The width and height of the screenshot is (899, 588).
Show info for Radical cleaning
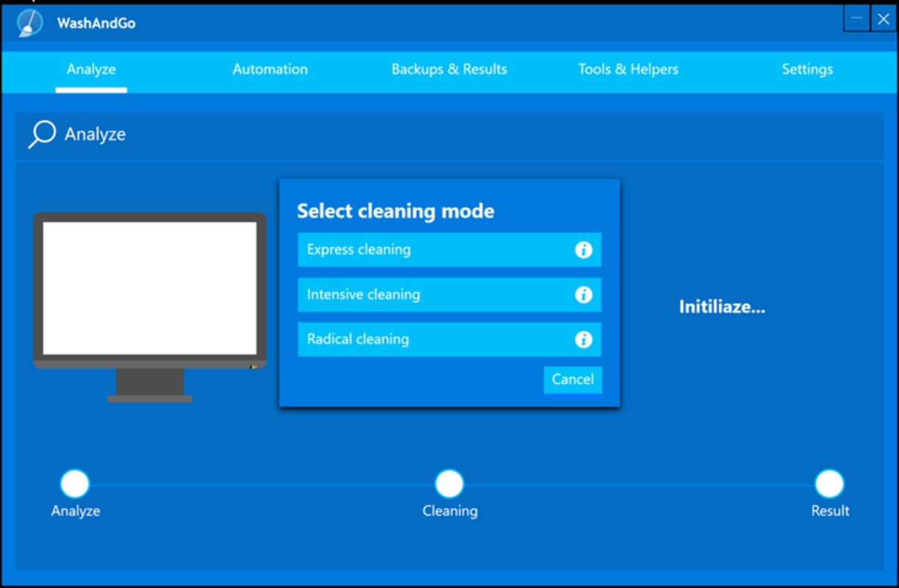[584, 340]
